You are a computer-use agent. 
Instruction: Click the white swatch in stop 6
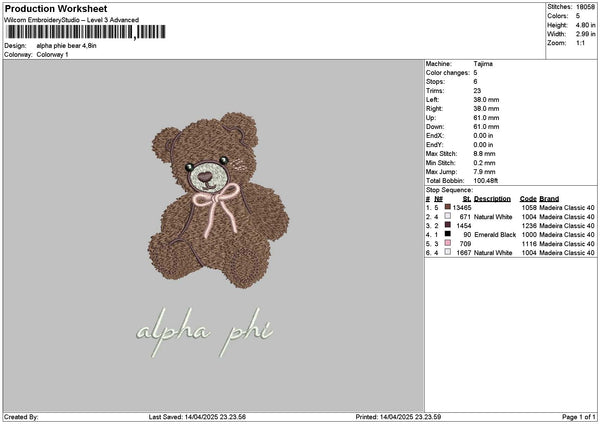pyautogui.click(x=448, y=252)
